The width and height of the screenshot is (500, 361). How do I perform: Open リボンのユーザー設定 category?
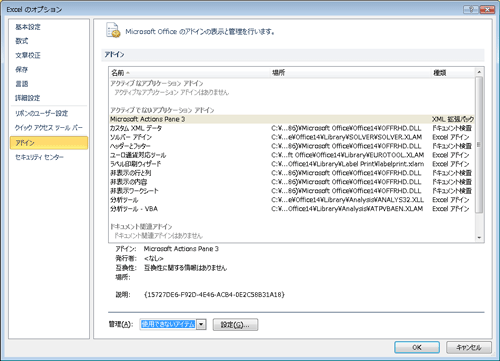point(42,113)
